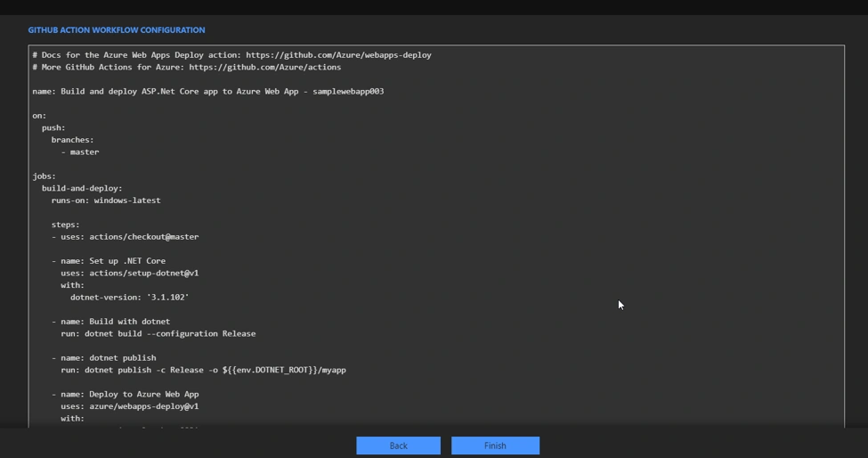Image resolution: width=868 pixels, height=458 pixels.
Task: Click the Azure webapps-deploy docs URL line
Action: (232, 55)
